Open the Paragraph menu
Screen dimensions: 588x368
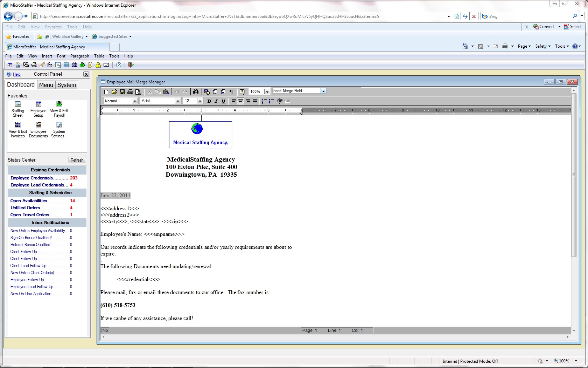pos(79,56)
